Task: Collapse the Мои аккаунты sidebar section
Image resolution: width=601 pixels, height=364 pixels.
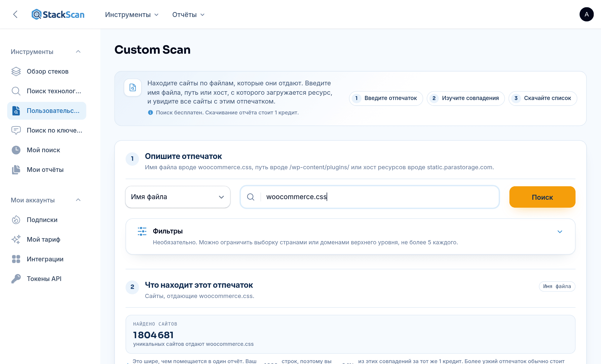Action: click(78, 200)
